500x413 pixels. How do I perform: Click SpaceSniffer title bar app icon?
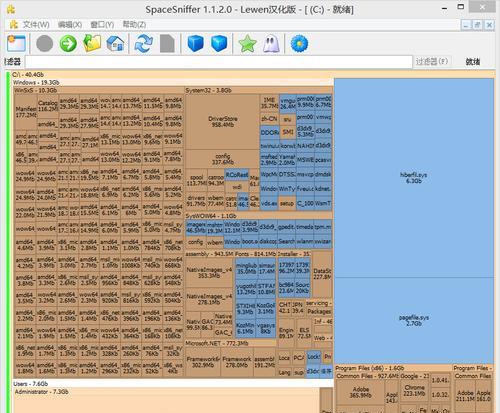(x=11, y=9)
